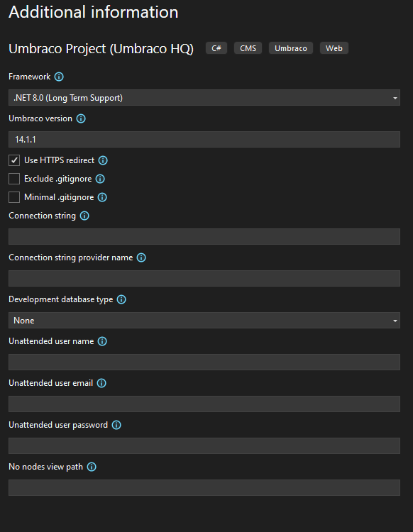
Task: Tick the Minimal .gitignore checkbox
Action: coord(14,197)
